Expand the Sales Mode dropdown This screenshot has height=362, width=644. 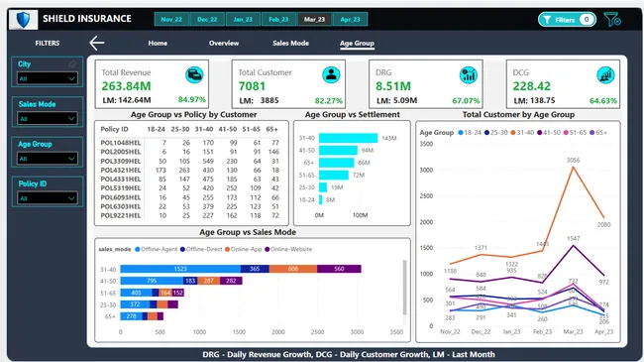[48, 118]
